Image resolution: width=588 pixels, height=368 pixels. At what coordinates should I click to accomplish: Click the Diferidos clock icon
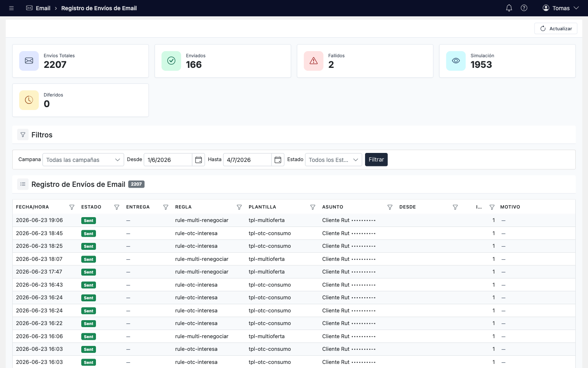tap(29, 100)
